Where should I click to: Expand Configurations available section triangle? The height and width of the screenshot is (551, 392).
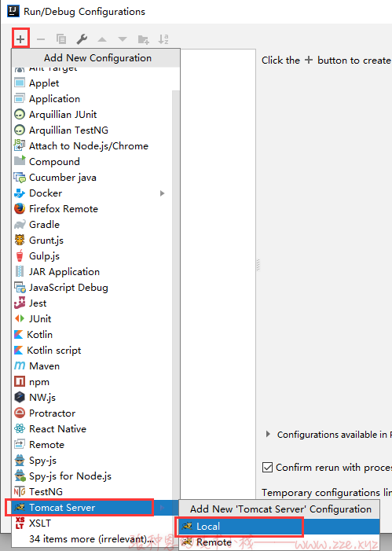tap(268, 435)
